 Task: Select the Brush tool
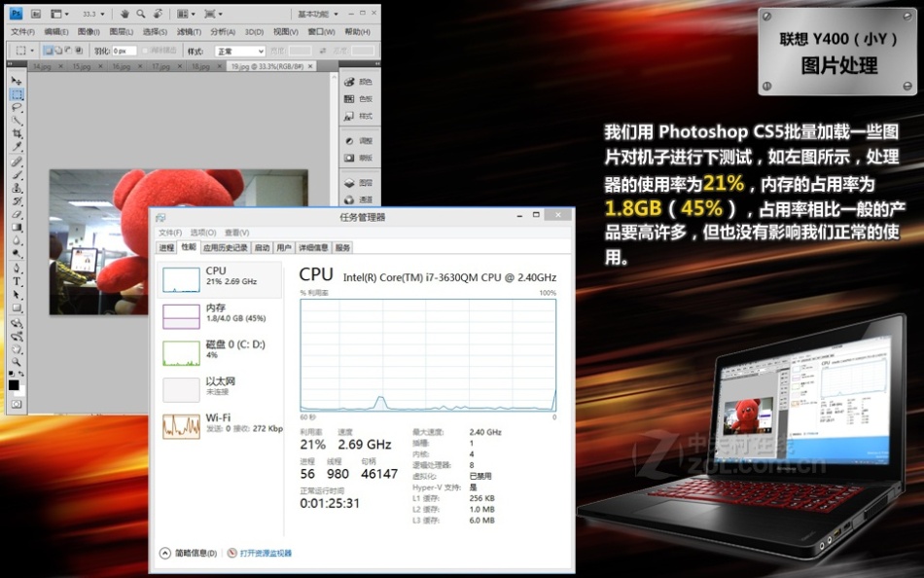click(17, 174)
